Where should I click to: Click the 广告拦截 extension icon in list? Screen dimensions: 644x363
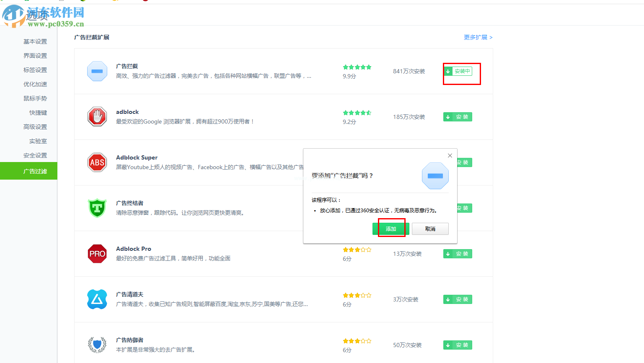click(x=97, y=71)
